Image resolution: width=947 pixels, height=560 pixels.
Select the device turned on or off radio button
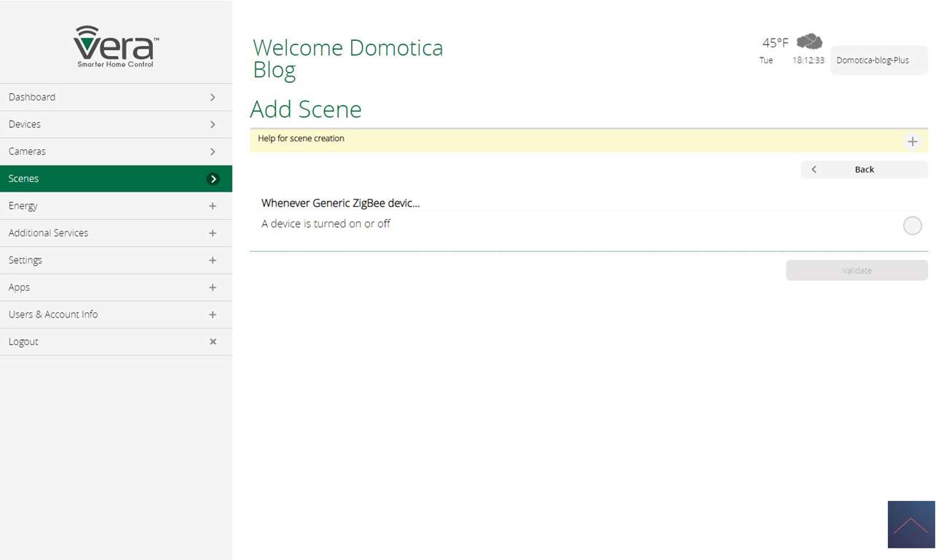pyautogui.click(x=912, y=226)
